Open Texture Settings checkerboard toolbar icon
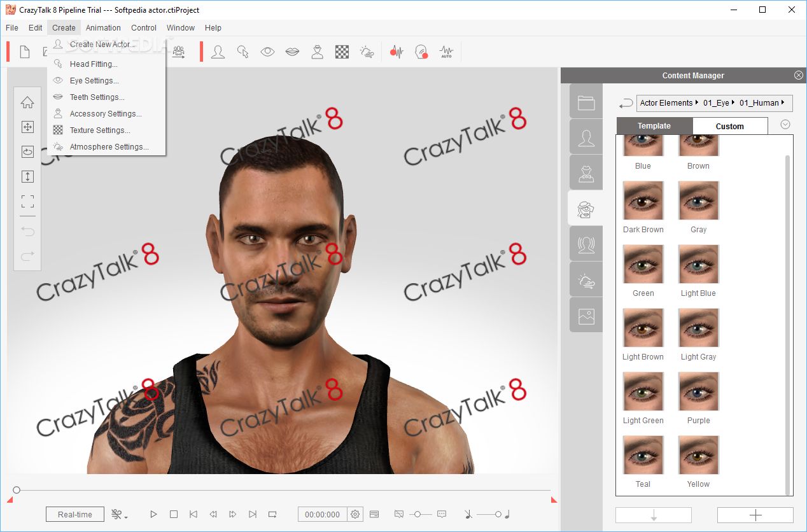The width and height of the screenshot is (807, 532). tap(342, 52)
